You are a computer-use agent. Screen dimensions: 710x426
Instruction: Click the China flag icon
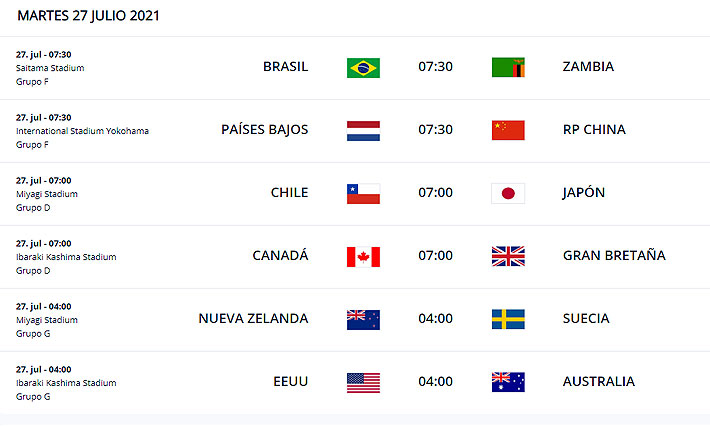point(508,130)
